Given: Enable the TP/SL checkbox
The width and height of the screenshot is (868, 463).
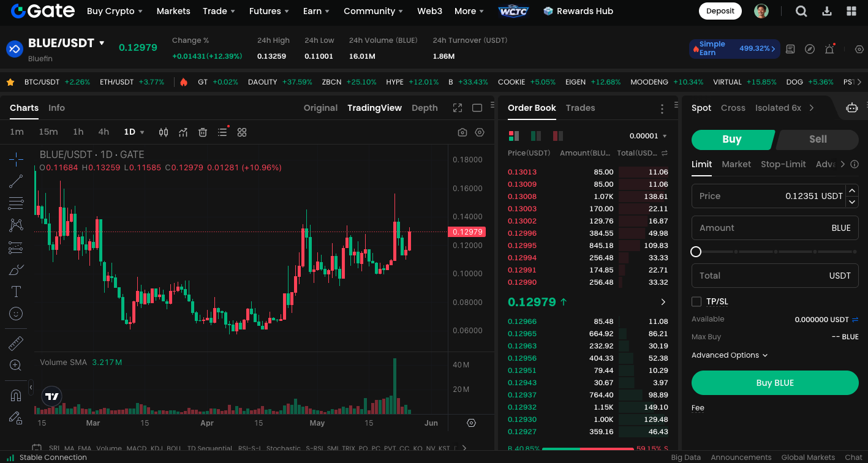Looking at the screenshot, I should [x=696, y=301].
